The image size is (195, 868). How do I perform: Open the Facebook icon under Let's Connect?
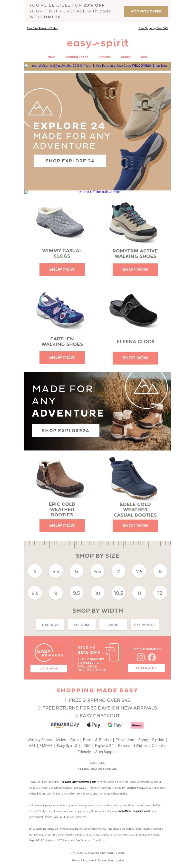tap(152, 657)
